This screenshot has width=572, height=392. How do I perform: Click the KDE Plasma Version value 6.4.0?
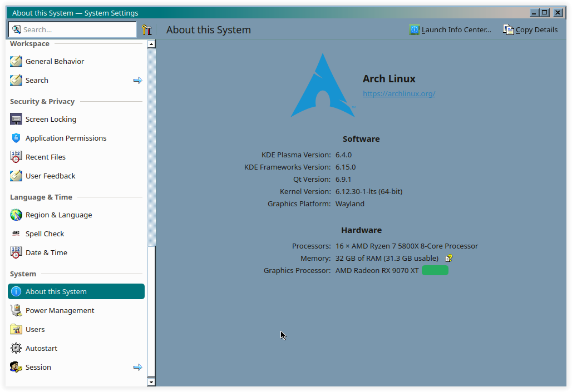coord(343,155)
